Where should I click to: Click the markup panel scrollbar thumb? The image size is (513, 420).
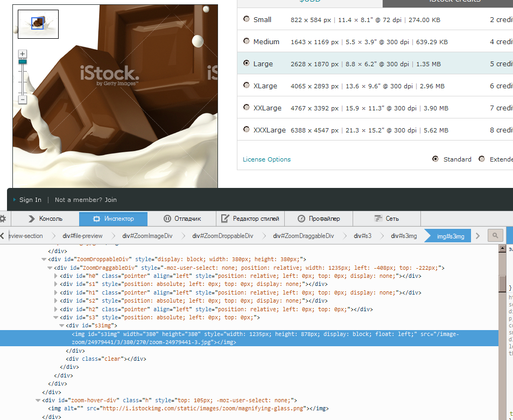pyautogui.click(x=502, y=284)
